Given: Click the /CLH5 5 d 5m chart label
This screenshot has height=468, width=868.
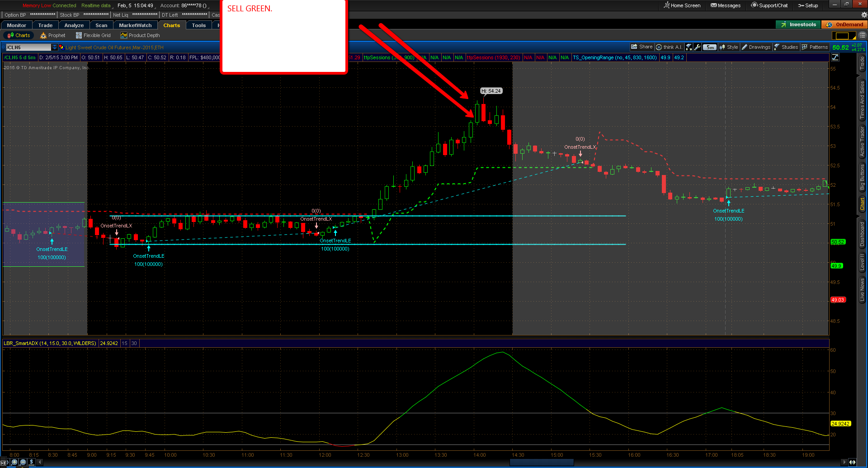Looking at the screenshot, I should [19, 57].
